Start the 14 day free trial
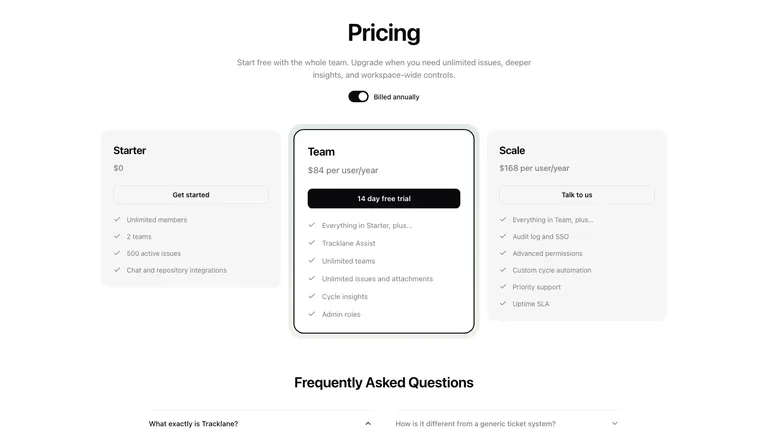 click(384, 198)
